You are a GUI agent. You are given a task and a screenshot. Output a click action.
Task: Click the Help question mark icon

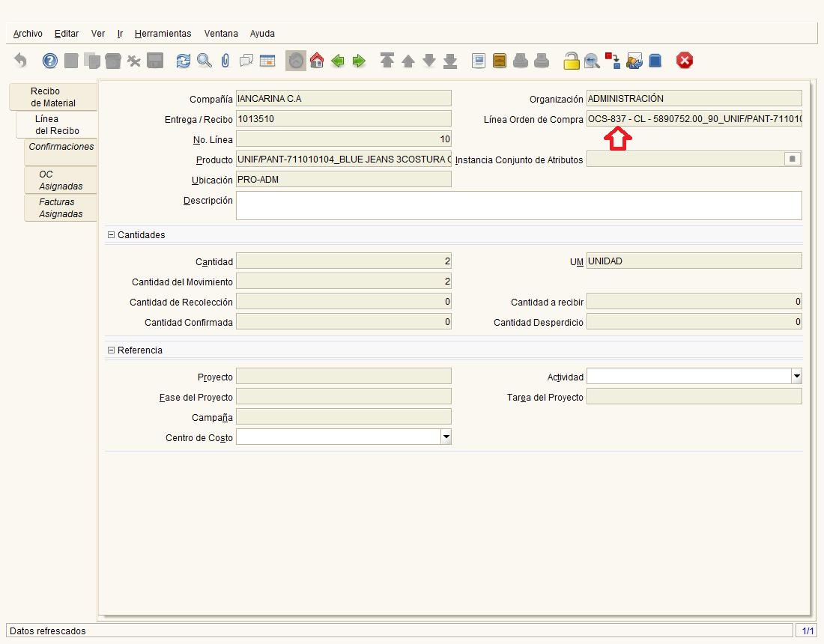[x=50, y=61]
